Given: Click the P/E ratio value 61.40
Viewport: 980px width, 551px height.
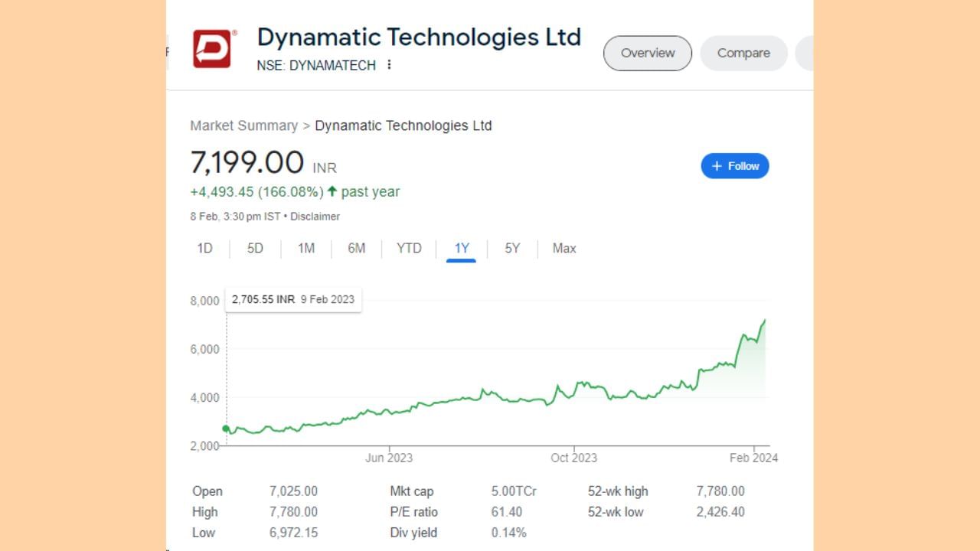Looking at the screenshot, I should tap(507, 512).
